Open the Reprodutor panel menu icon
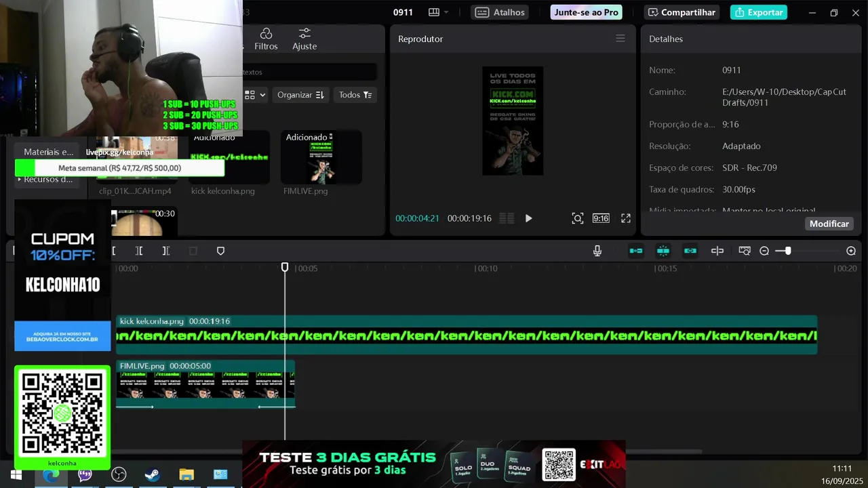 coord(620,39)
